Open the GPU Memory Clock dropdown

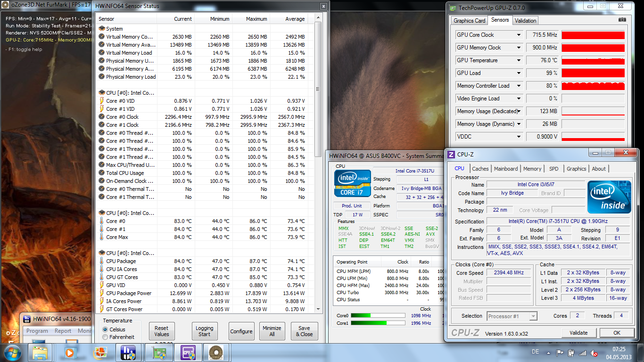click(519, 48)
